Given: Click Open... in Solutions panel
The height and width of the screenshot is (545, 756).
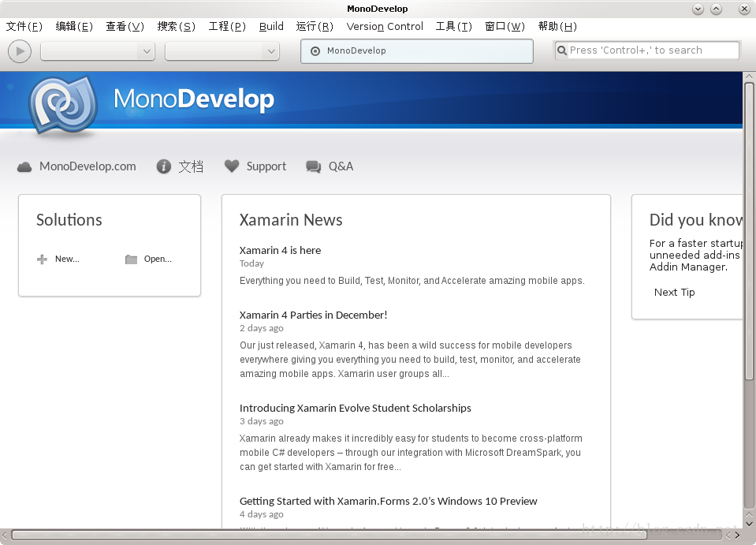Looking at the screenshot, I should point(158,259).
